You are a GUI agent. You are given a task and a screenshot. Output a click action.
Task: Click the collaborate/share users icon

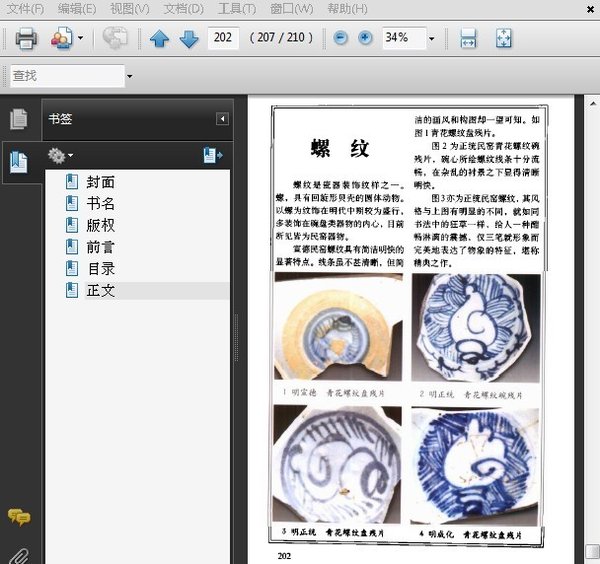[62, 38]
